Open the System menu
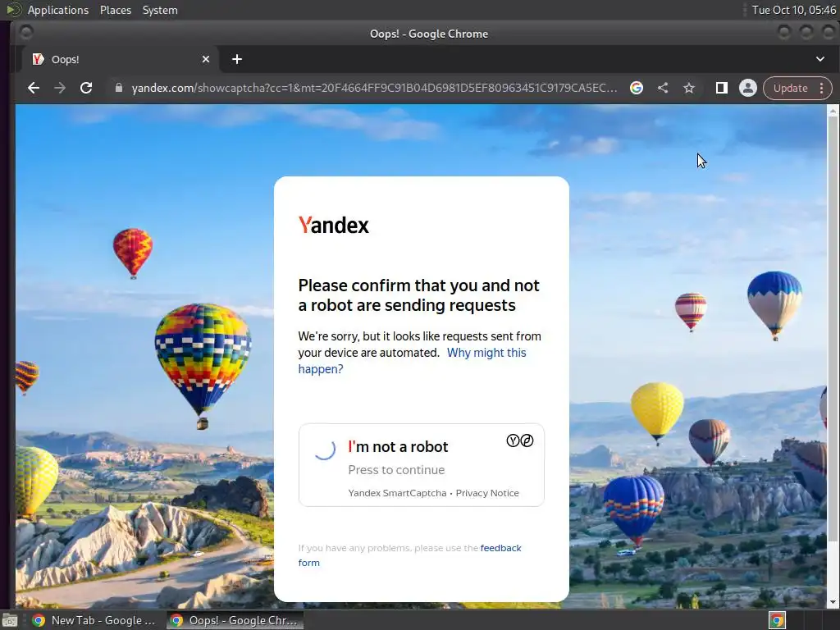 160,10
